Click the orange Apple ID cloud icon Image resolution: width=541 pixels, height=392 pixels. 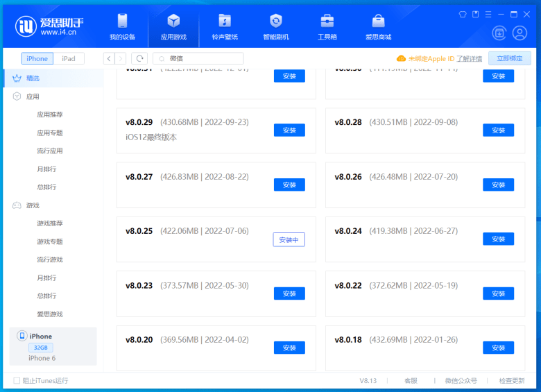point(401,58)
